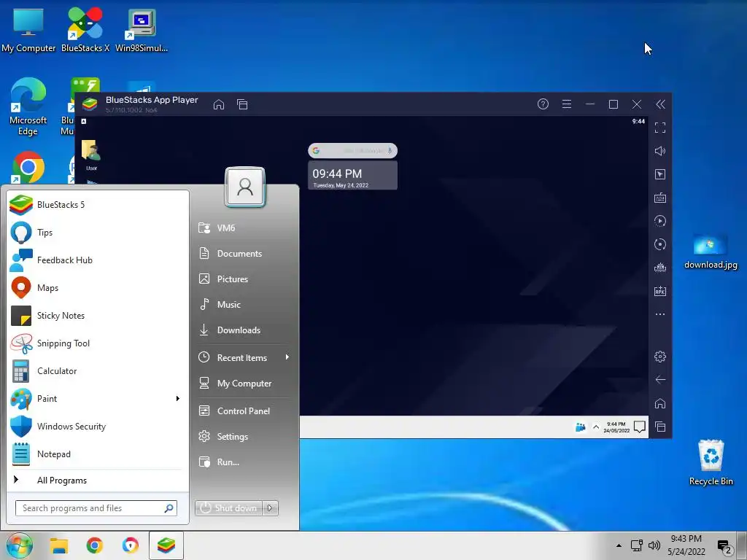This screenshot has width=747, height=560.
Task: Toggle BlueStacks cursor lock icon
Action: 659,174
